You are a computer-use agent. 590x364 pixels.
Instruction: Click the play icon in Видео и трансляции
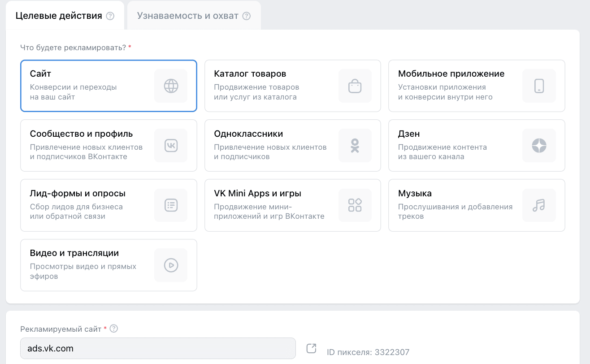click(x=171, y=265)
